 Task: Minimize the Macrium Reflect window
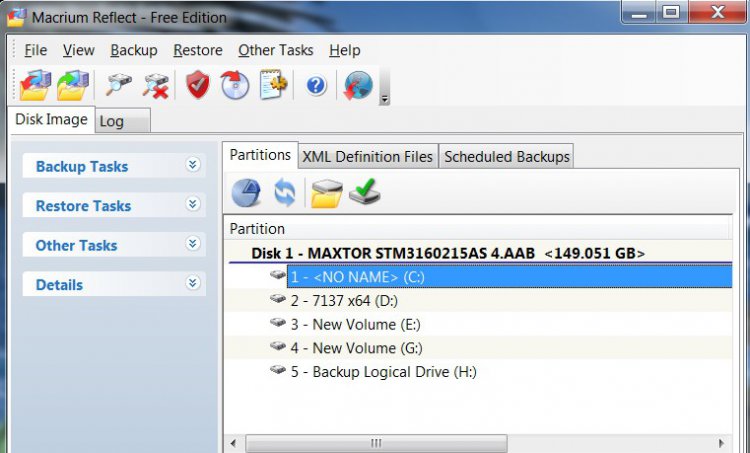tap(639, 12)
